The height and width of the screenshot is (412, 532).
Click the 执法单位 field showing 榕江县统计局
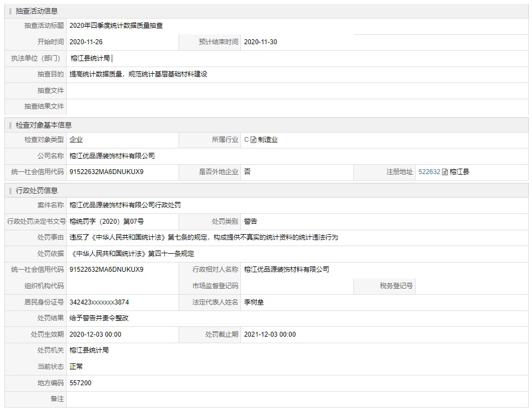(91, 58)
